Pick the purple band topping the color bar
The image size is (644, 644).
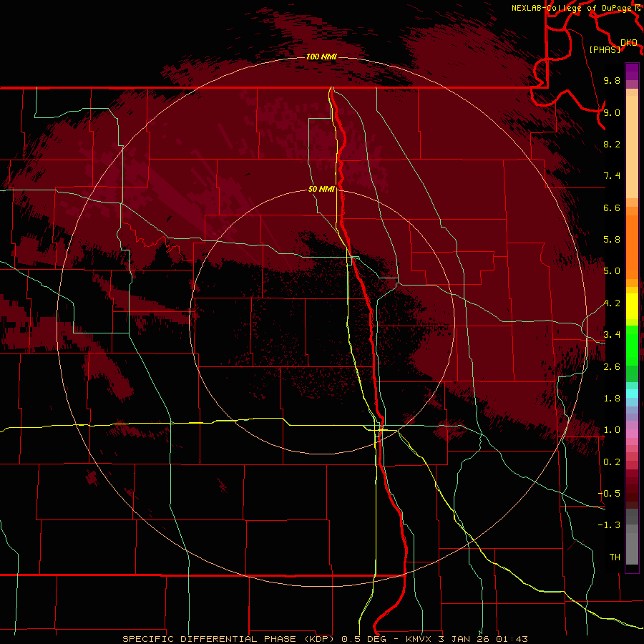[x=632, y=72]
